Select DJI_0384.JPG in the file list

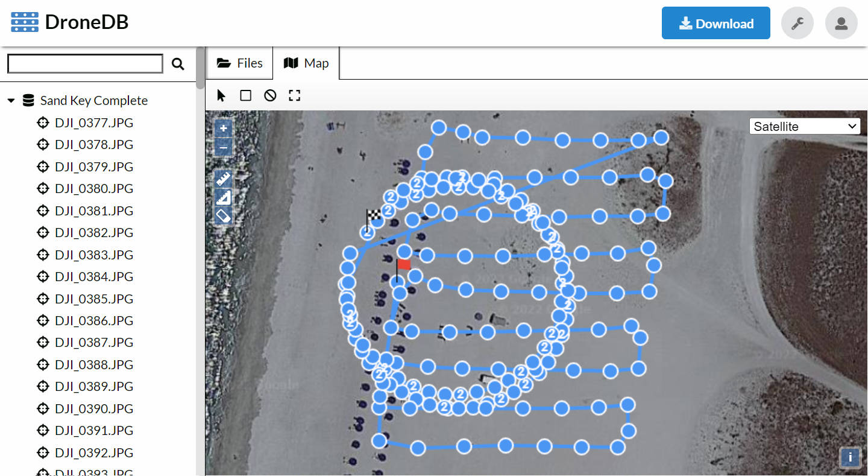coord(93,277)
